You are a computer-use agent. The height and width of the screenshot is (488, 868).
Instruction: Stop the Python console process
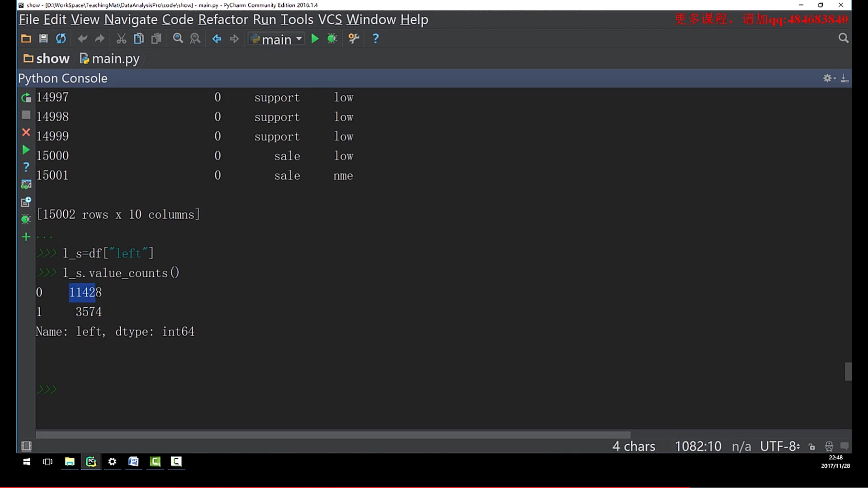point(26,115)
